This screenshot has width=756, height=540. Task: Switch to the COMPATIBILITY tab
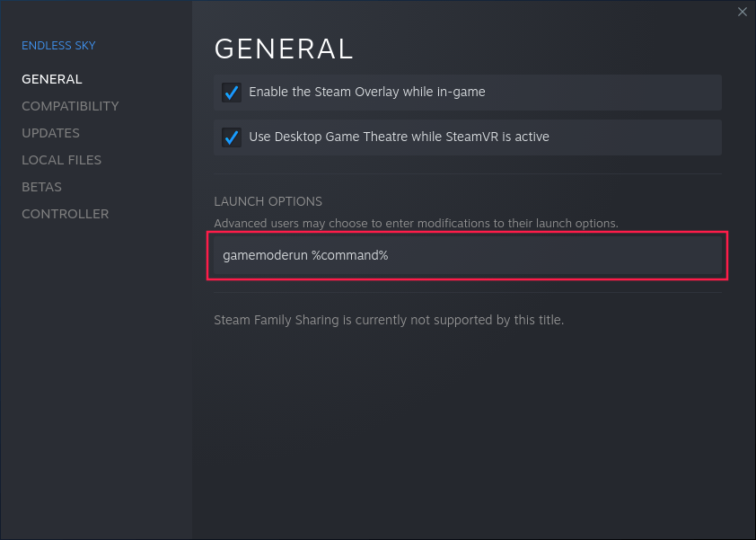click(70, 106)
